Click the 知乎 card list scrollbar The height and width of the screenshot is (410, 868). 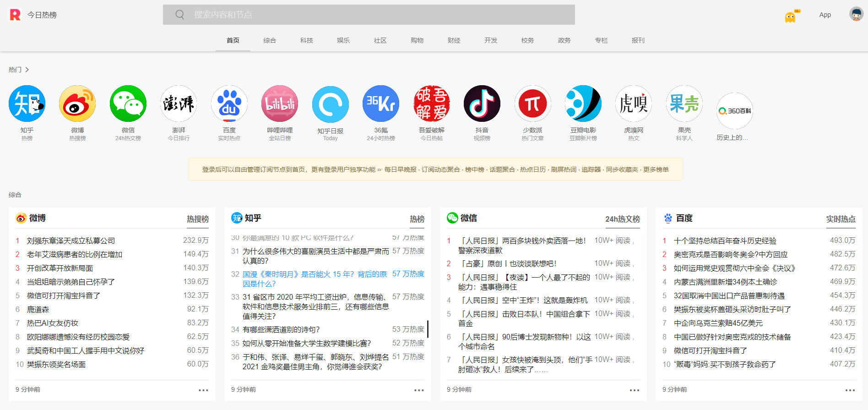(428, 329)
